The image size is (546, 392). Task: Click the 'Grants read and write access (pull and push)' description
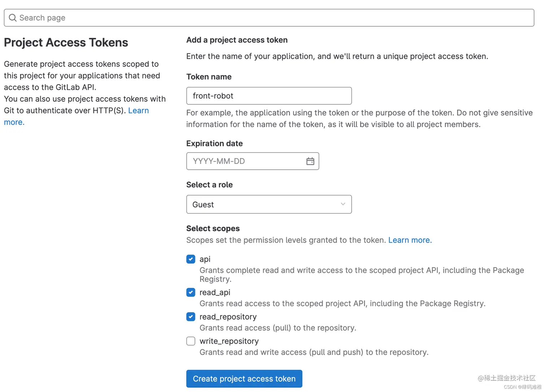314,352
